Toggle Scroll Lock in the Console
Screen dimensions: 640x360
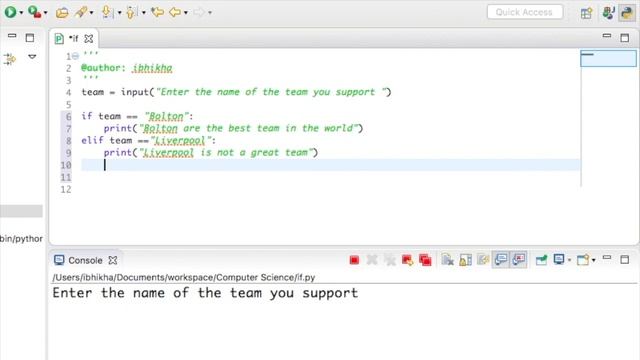(x=465, y=260)
